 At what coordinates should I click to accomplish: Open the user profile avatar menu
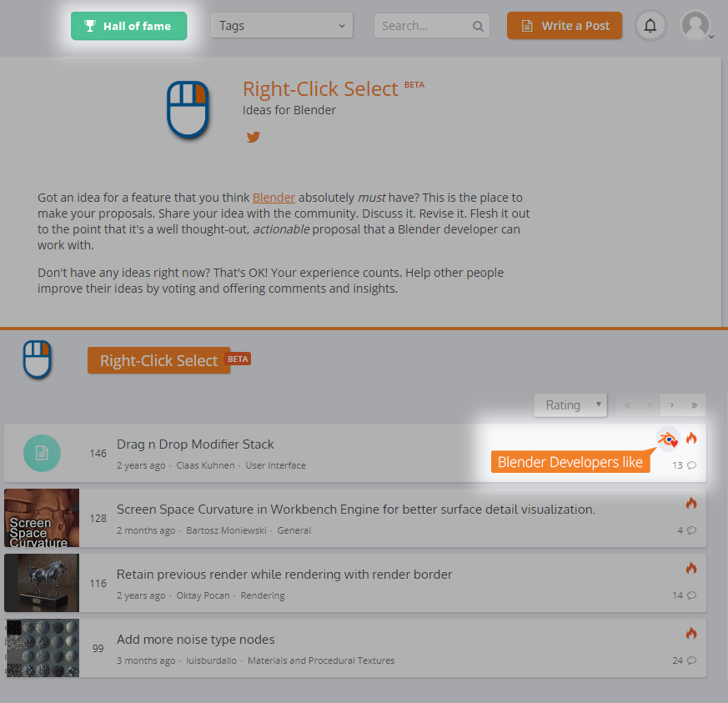(x=695, y=26)
